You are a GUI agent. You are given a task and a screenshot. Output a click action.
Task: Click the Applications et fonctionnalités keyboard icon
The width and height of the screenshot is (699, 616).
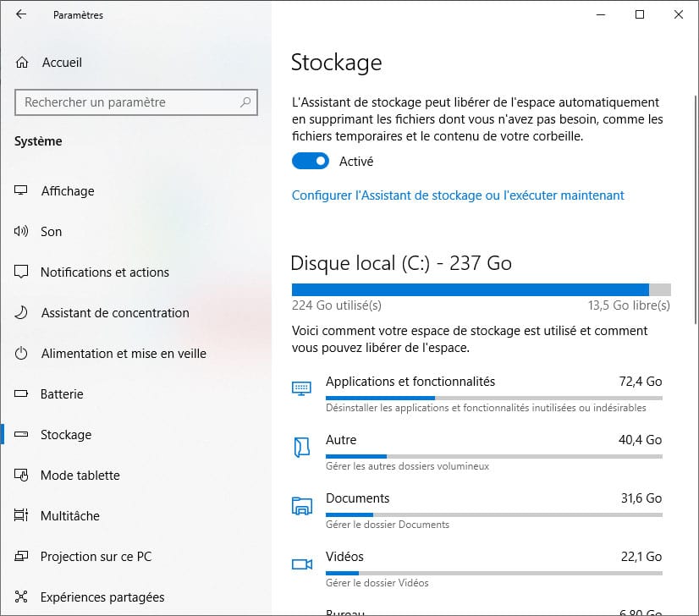coord(302,388)
